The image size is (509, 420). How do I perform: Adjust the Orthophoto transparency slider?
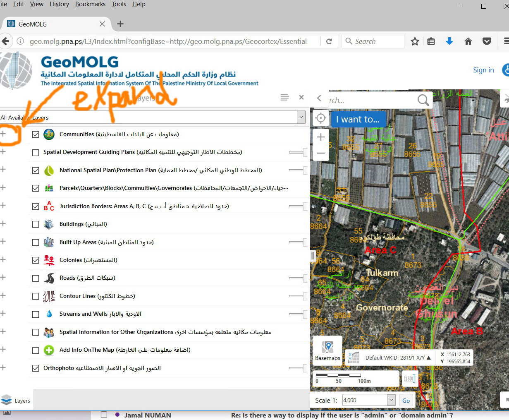tap(298, 368)
